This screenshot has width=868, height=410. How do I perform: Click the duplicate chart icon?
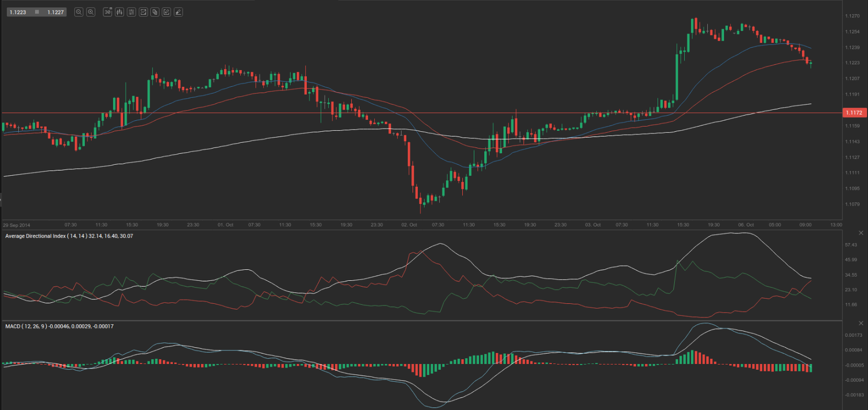[x=155, y=12]
